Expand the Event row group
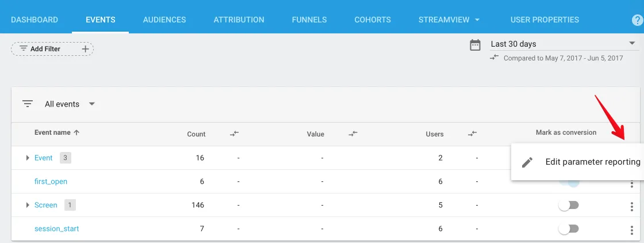 (x=28, y=158)
